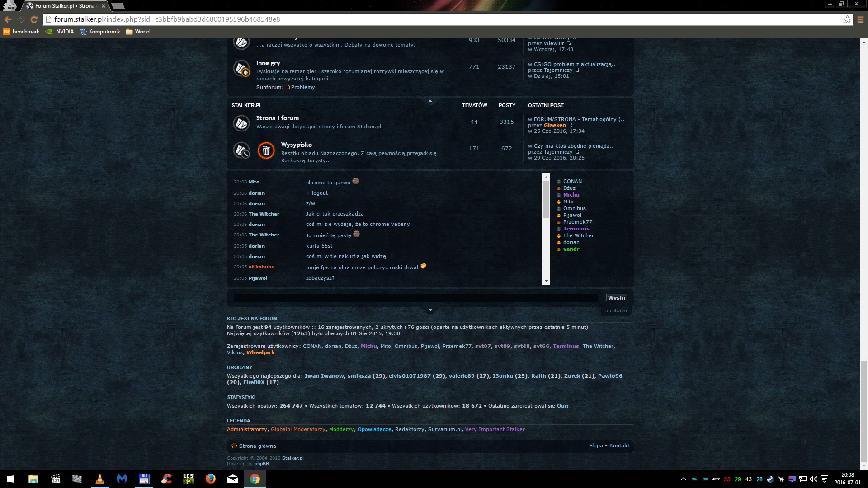Click the chat scrollbar up arrow

pos(546,177)
